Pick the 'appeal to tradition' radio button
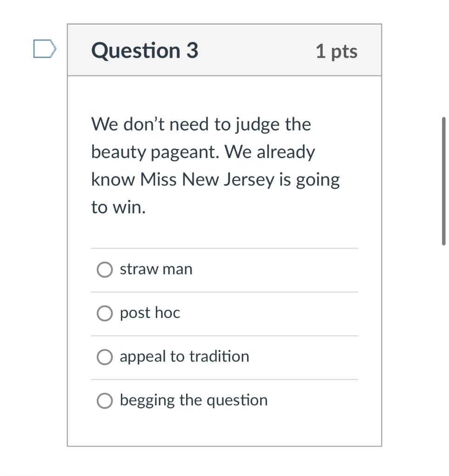This screenshot has width=449, height=476. tap(105, 357)
